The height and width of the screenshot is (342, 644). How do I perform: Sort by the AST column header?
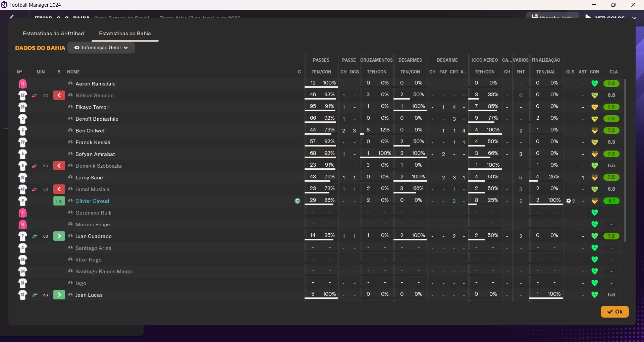click(583, 72)
